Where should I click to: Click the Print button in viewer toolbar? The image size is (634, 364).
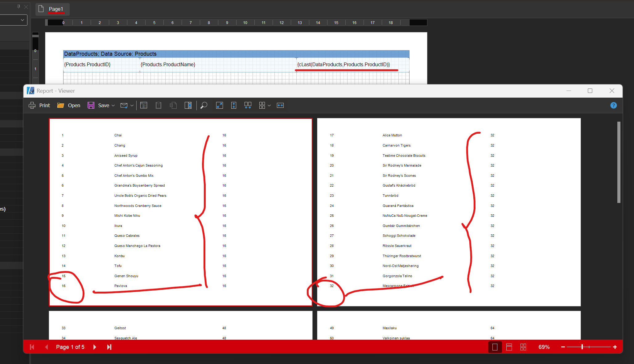[x=39, y=105]
